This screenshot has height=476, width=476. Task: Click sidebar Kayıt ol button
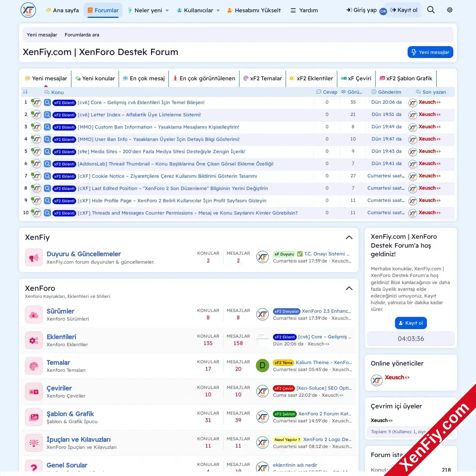point(411,323)
